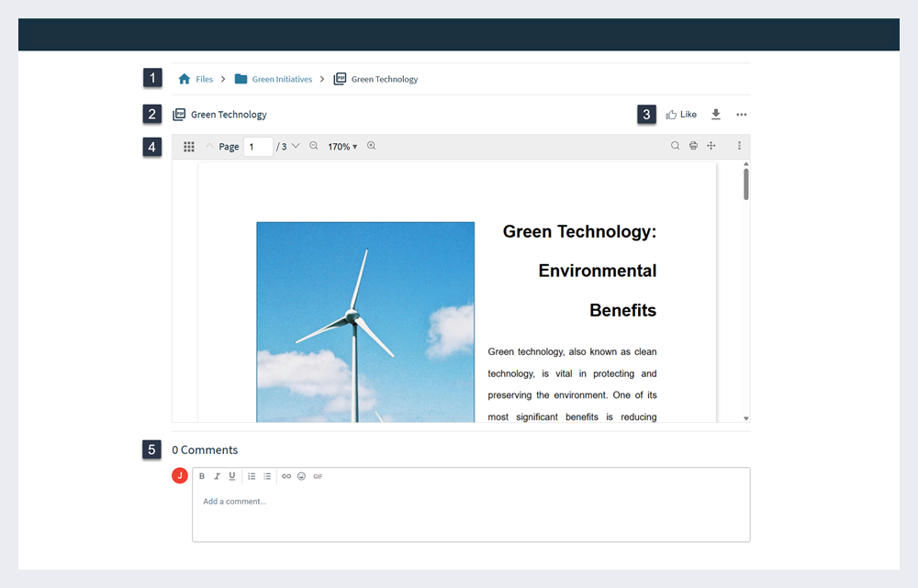
Task: Click the wind turbine image in document
Action: click(x=365, y=322)
